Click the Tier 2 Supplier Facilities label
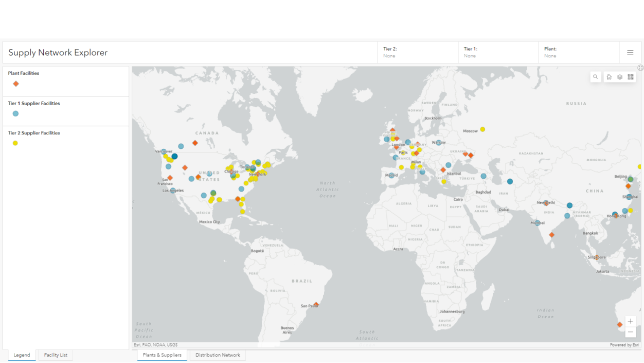Screen dimensions: 644x363 34,133
